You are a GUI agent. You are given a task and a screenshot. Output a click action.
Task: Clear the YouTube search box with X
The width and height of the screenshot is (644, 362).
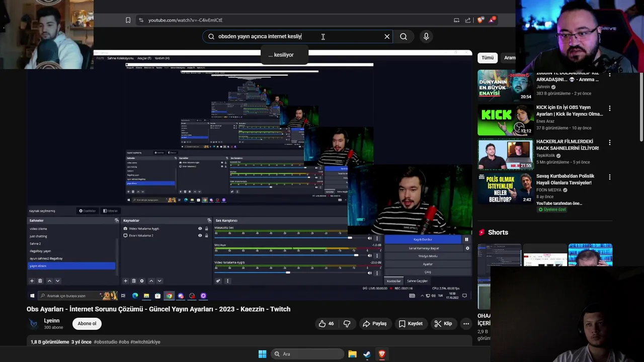[x=387, y=36]
